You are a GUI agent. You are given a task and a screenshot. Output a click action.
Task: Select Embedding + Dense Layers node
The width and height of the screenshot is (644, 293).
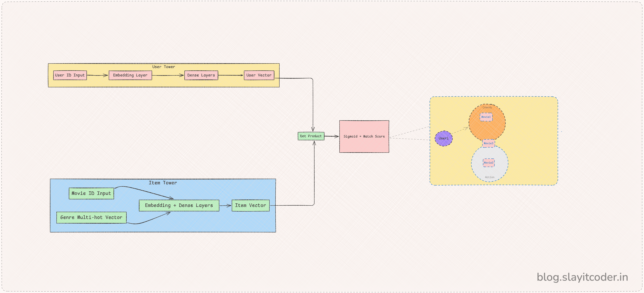pos(179,205)
